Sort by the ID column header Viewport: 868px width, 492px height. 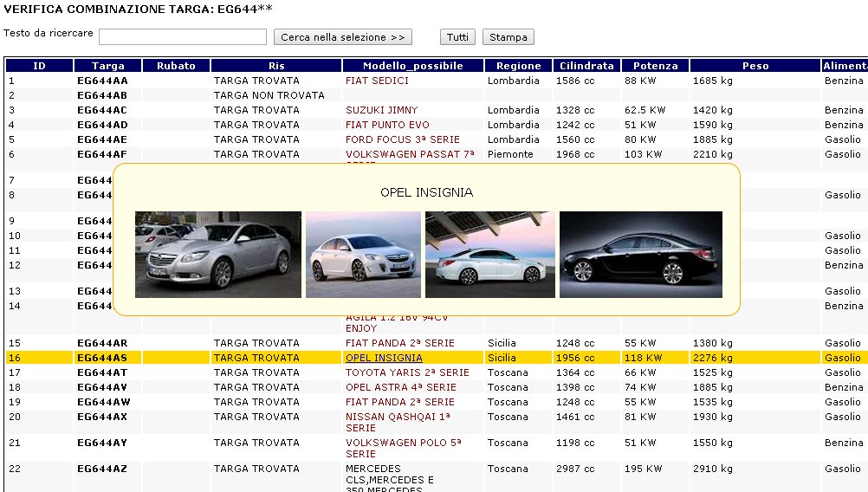[x=39, y=66]
